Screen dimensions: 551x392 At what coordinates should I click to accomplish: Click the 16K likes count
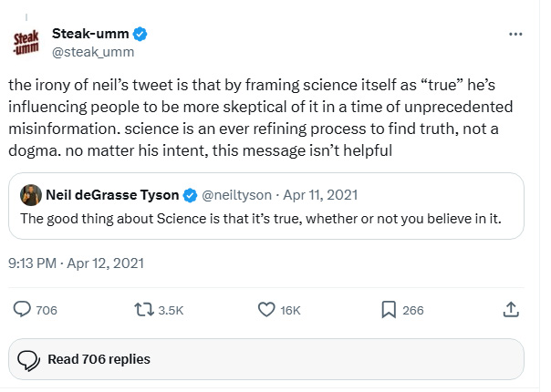(x=290, y=310)
